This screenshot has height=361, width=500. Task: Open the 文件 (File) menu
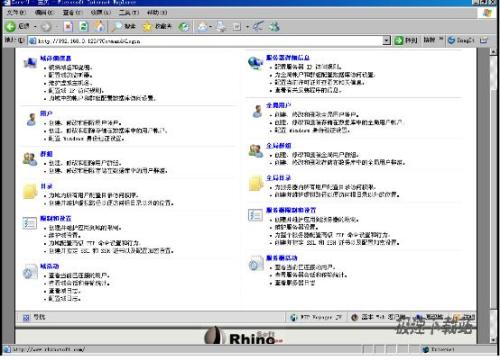(x=16, y=12)
